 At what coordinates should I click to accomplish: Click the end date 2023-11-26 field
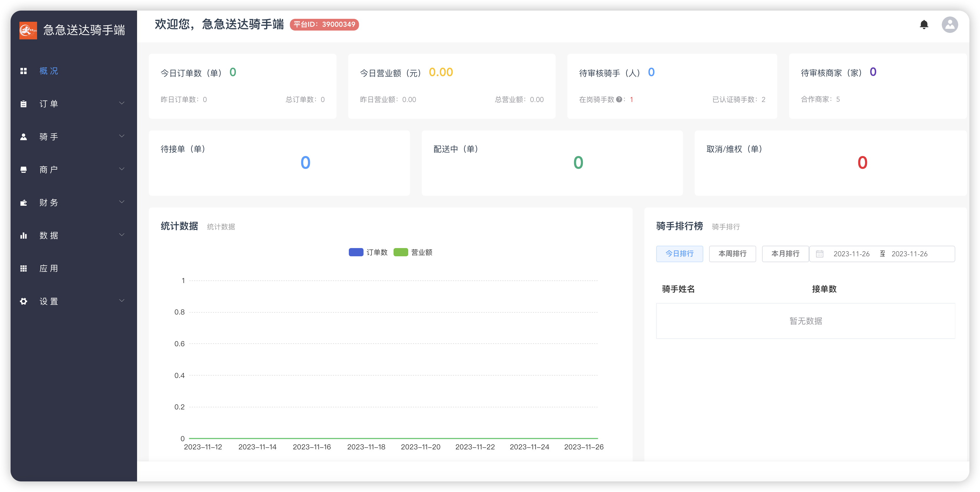(x=909, y=254)
